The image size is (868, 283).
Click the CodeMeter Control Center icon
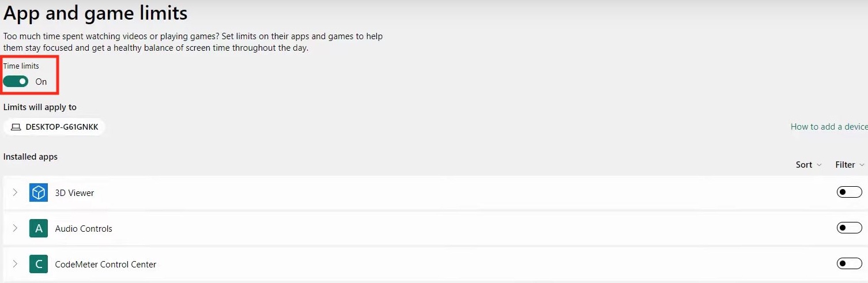39,264
